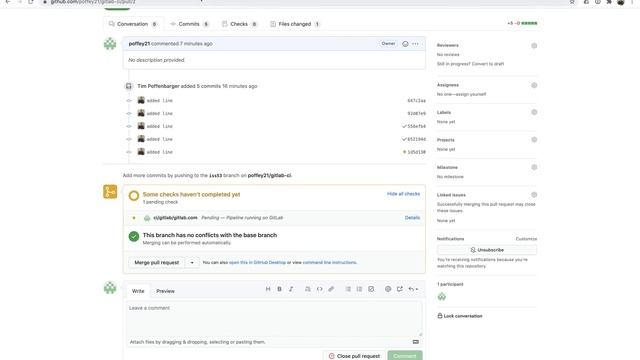Open poffey21/gitlab-ci repository link

point(269,176)
